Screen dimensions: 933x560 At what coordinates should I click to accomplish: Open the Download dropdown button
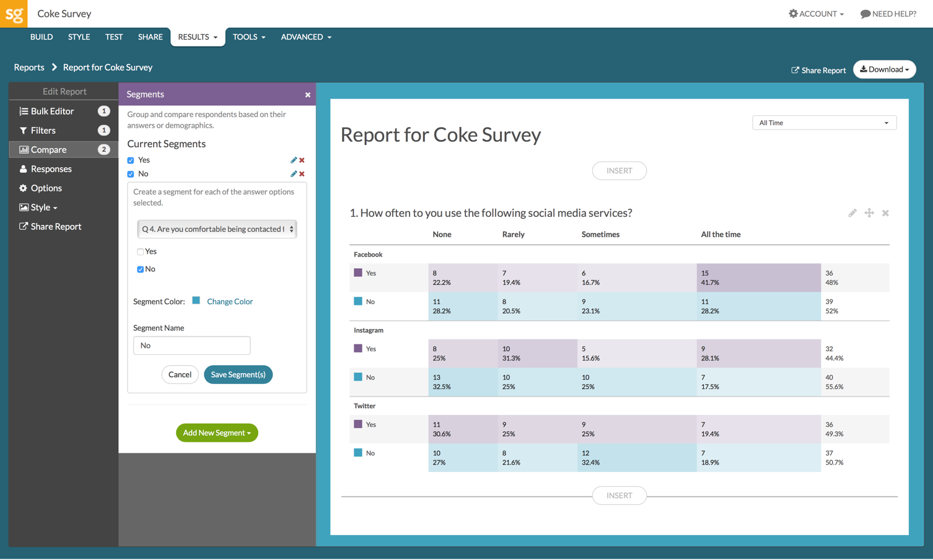click(884, 69)
